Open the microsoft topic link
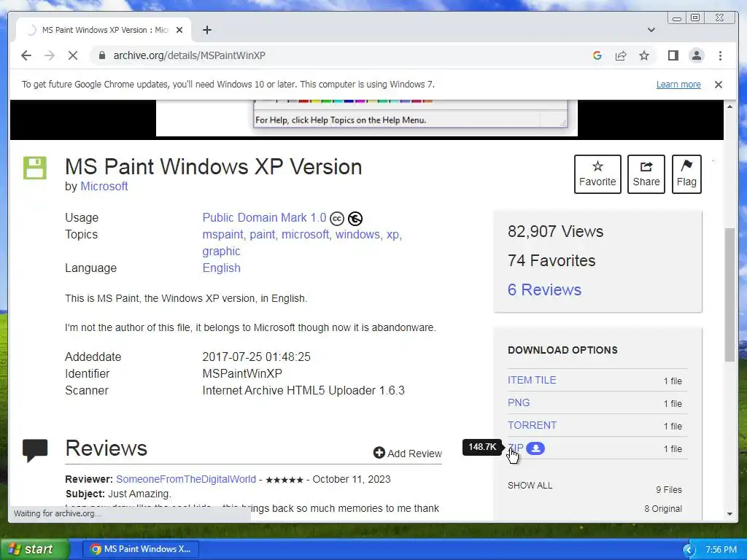The height and width of the screenshot is (560, 747). [x=306, y=234]
